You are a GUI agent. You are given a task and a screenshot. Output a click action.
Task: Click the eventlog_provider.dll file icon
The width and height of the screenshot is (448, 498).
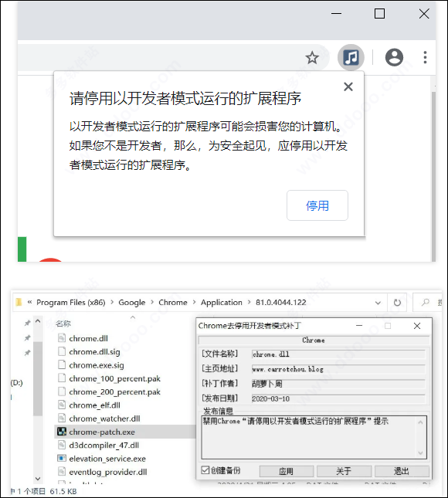[x=62, y=472]
